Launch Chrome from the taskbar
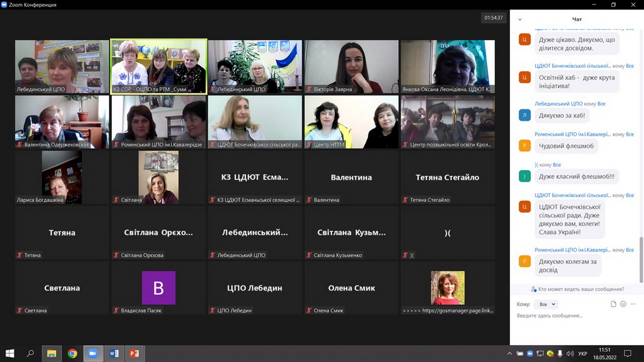Screen dimensions: 644x362 click(x=72, y=354)
